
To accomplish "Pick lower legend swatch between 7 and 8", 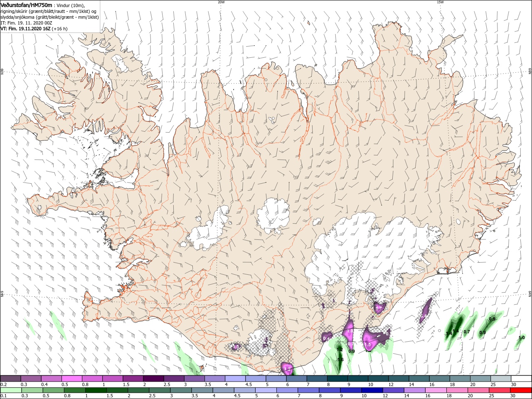I will click(x=308, y=390).
